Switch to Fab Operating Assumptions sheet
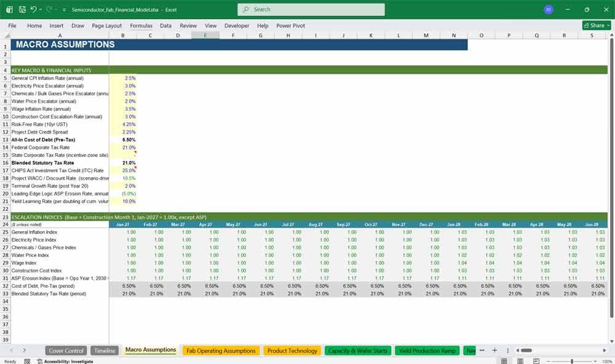615x364 pixels. pos(221,350)
